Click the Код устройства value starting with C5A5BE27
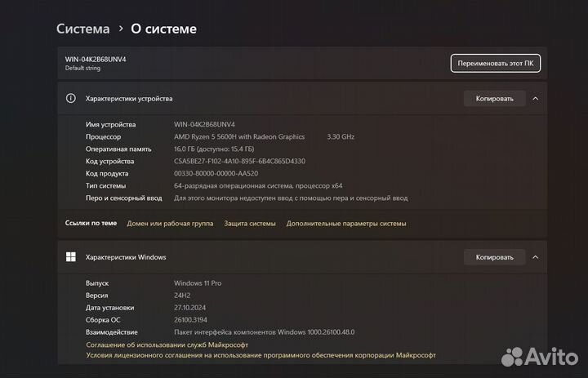This screenshot has width=588, height=378. click(x=239, y=161)
